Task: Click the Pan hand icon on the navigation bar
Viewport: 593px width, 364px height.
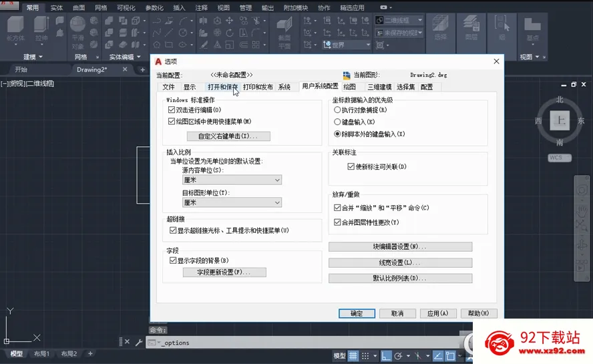Action: [582, 210]
